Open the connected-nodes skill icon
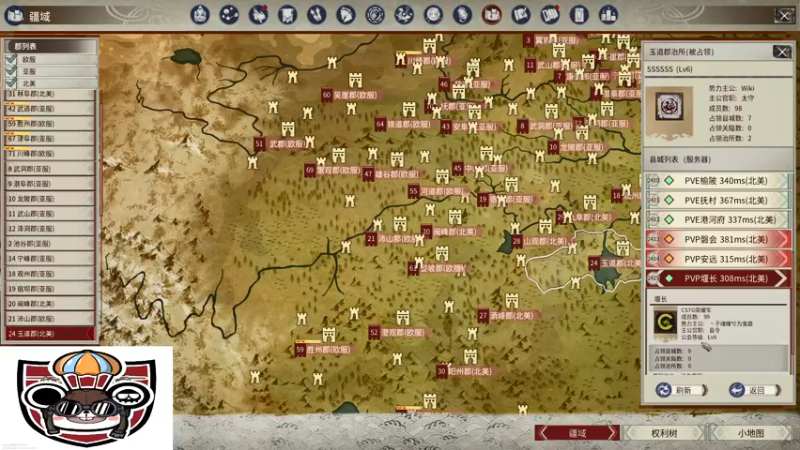Image resolution: width=800 pixels, height=450 pixels. pos(229,15)
